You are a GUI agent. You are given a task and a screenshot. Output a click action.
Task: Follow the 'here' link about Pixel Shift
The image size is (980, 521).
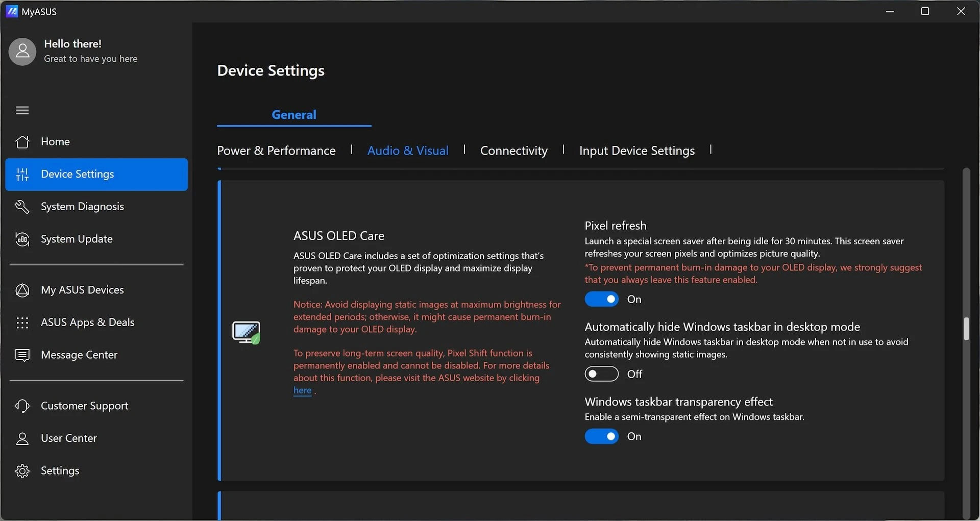pos(302,390)
